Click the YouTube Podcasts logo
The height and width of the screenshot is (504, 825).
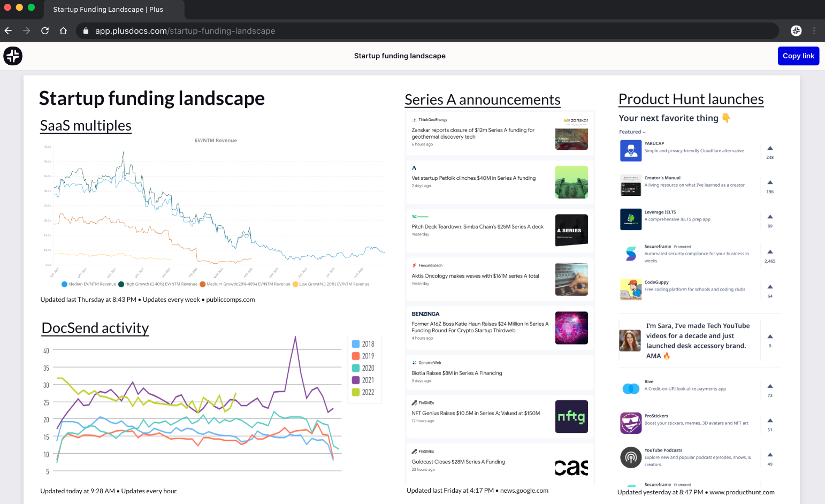(x=631, y=457)
